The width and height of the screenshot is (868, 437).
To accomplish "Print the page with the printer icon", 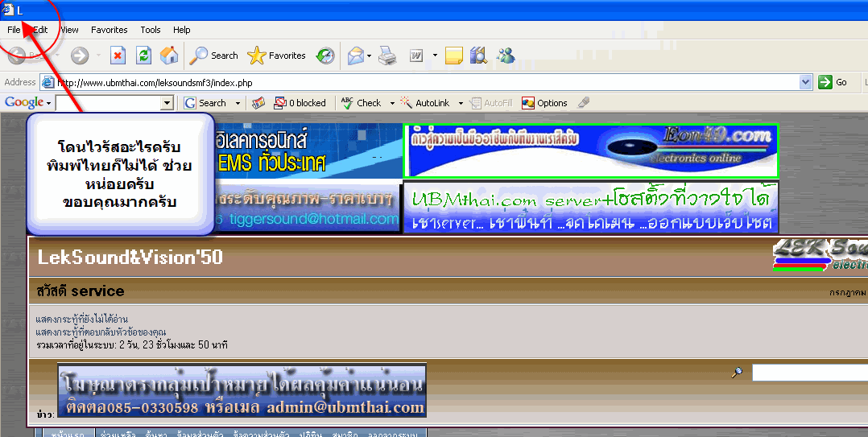I will 387,56.
